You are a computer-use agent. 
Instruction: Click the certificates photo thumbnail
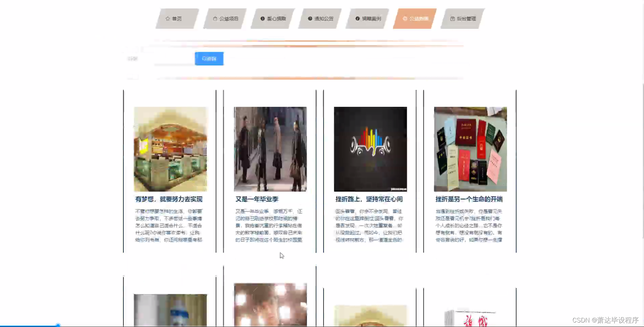tap(470, 149)
